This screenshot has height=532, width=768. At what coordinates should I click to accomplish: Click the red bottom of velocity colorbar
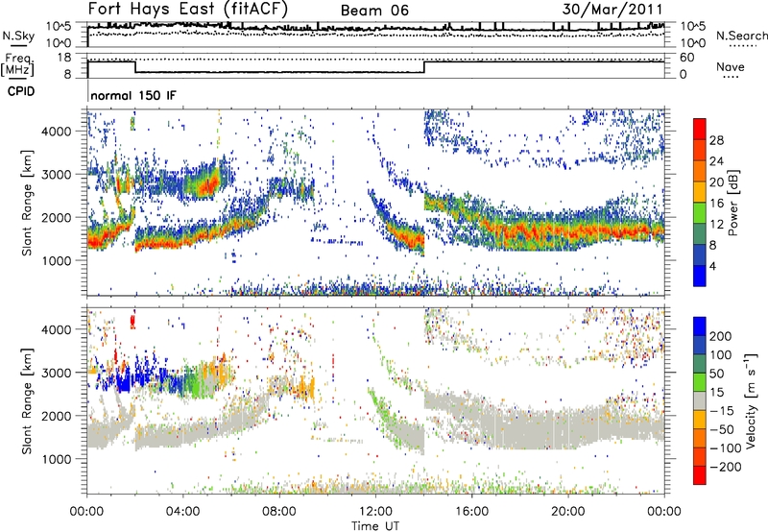coord(700,475)
